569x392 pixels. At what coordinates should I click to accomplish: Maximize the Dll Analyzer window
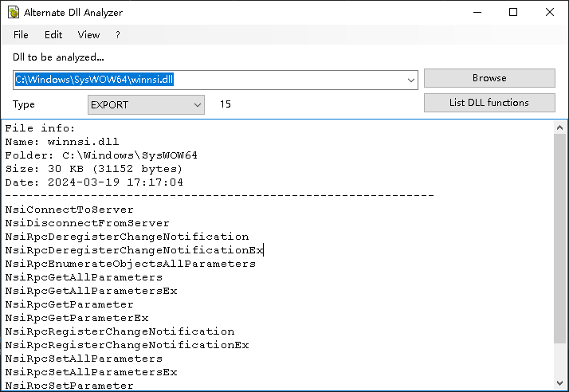(512, 12)
